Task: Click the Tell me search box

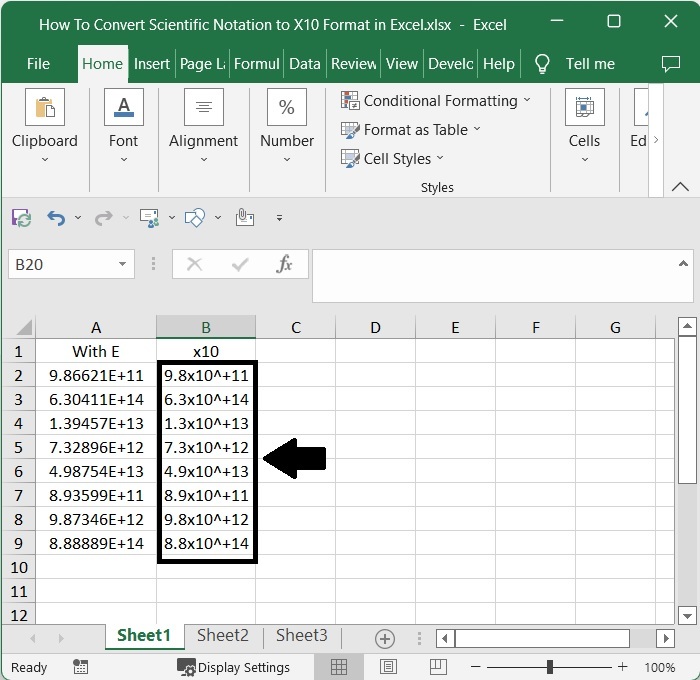Action: point(590,64)
